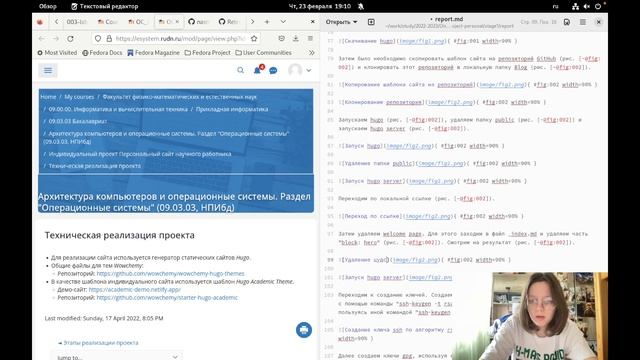Create new document in text editor

pyautogui.click(x=371, y=22)
